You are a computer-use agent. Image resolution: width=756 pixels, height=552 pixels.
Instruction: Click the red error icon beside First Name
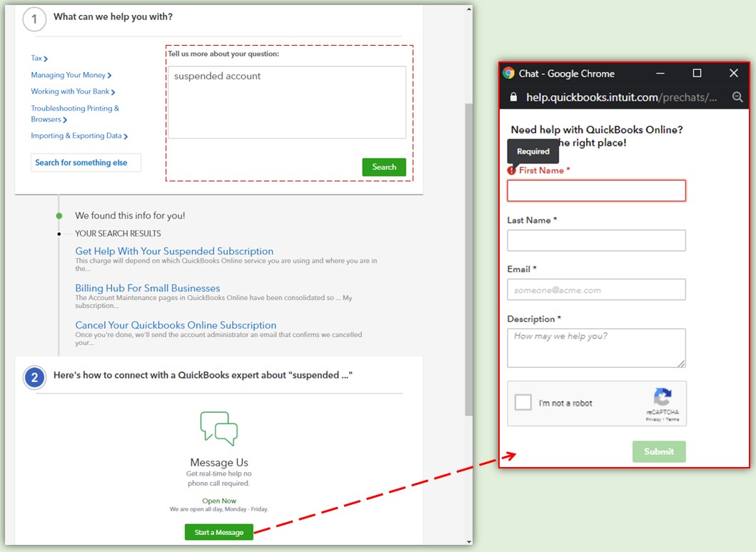pos(512,170)
